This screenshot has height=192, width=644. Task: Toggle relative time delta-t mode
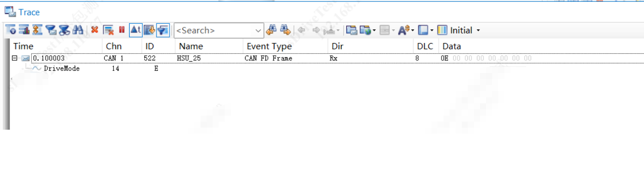[x=135, y=30]
